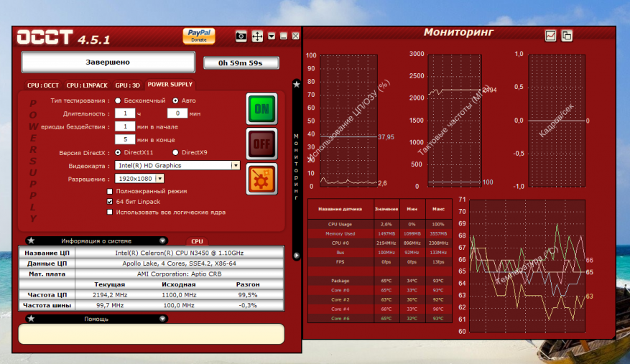The image size is (630, 364).
Task: Click the star icon atop the monitoring side strip
Action: coord(297,85)
